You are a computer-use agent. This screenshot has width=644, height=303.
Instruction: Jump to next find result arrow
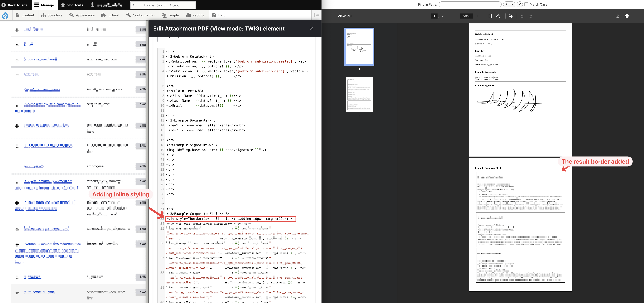[x=512, y=5]
